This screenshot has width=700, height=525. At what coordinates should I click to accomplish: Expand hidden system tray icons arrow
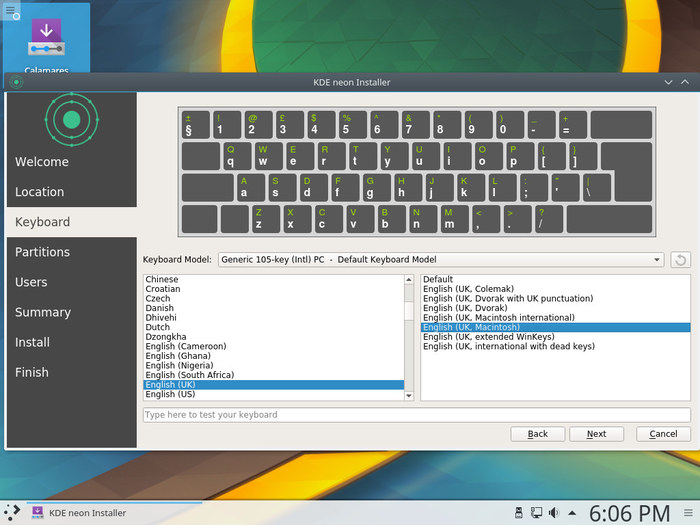pos(571,513)
